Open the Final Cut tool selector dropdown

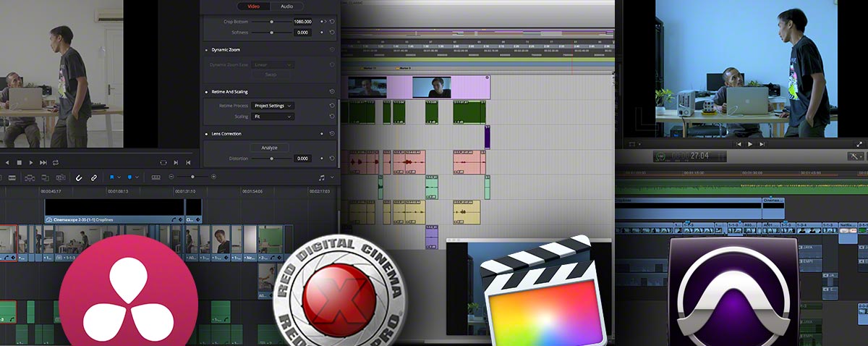coord(856,156)
